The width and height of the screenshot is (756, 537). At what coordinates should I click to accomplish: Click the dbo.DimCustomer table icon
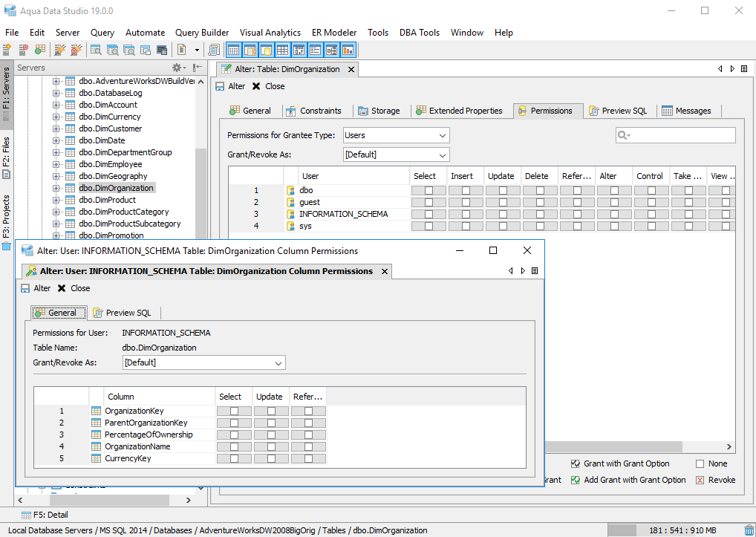pyautogui.click(x=71, y=128)
